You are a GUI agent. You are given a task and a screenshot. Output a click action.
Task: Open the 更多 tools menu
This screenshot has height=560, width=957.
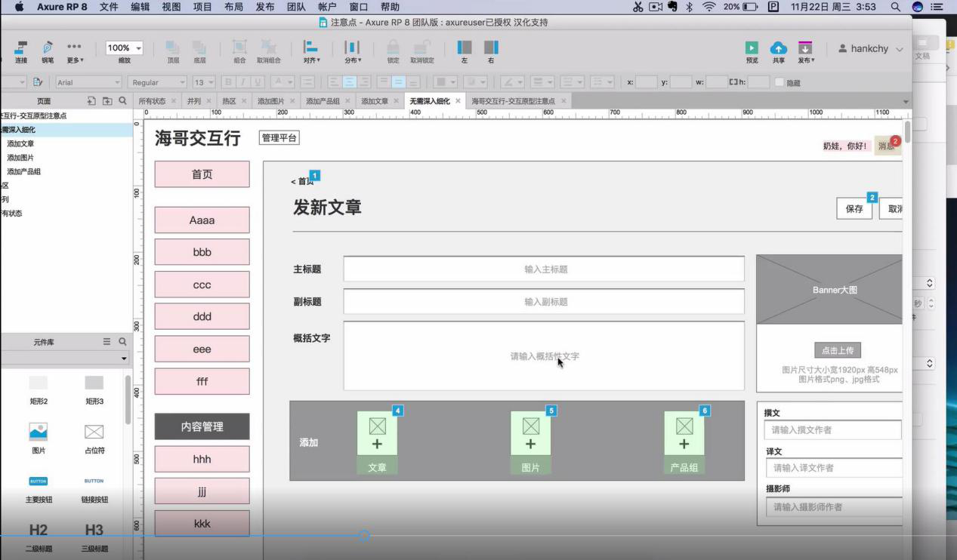tap(75, 51)
